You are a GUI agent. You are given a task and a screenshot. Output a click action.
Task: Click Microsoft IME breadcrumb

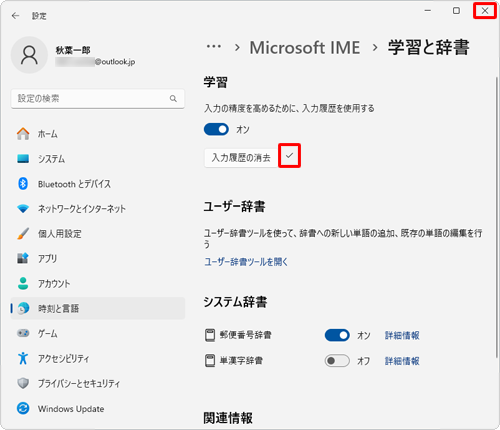(x=305, y=47)
